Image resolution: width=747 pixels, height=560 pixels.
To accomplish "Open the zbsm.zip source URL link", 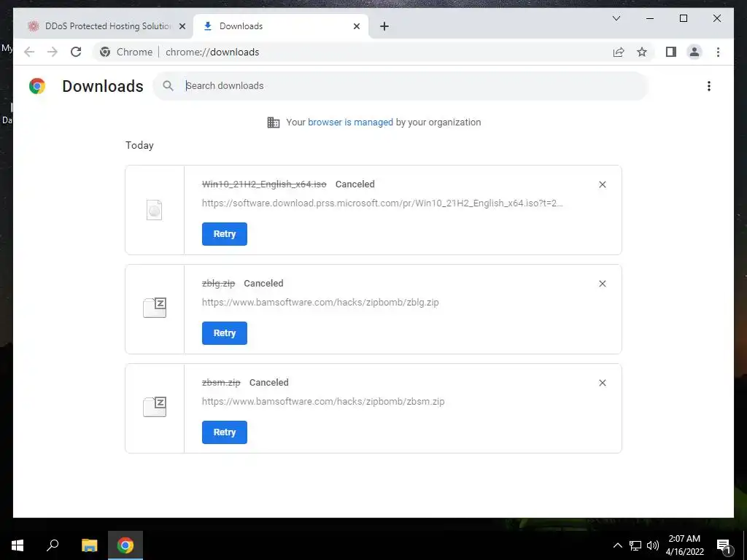I will tap(323, 401).
